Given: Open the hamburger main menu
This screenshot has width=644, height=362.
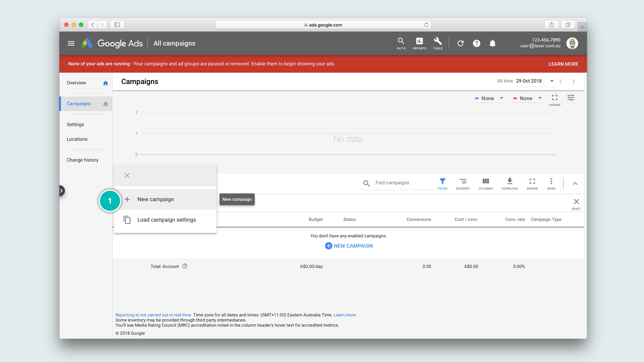Looking at the screenshot, I should pos(71,43).
